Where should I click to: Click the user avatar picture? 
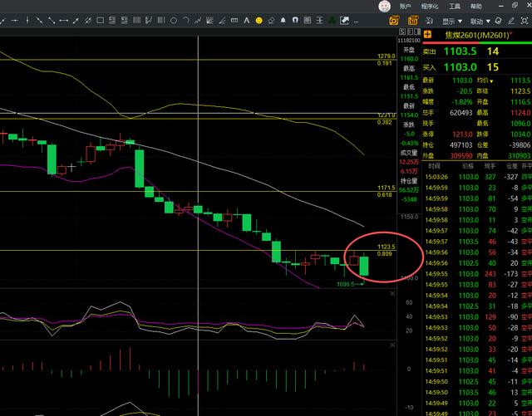(384, 6)
